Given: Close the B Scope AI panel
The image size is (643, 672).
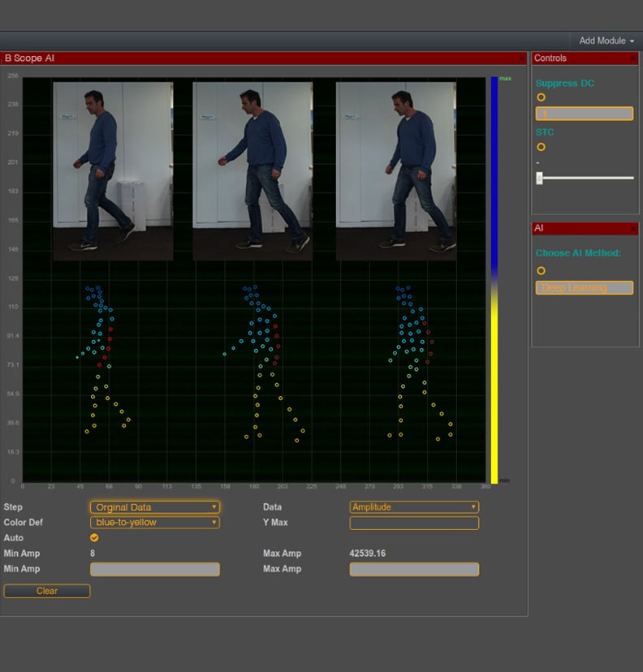Looking at the screenshot, I should 521,58.
